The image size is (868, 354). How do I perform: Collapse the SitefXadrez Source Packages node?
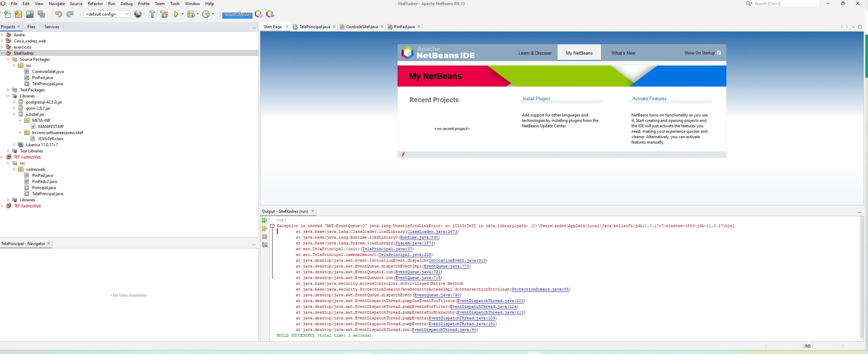coord(8,59)
